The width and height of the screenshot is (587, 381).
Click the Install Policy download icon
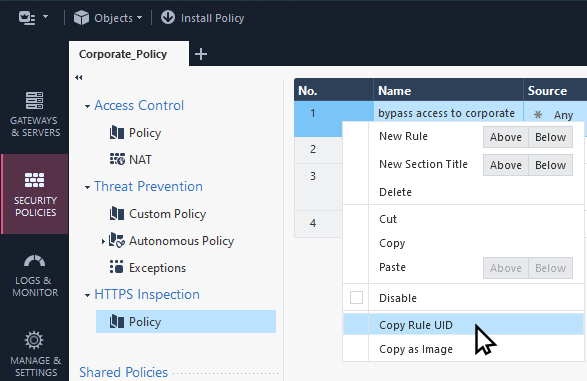[x=168, y=17]
